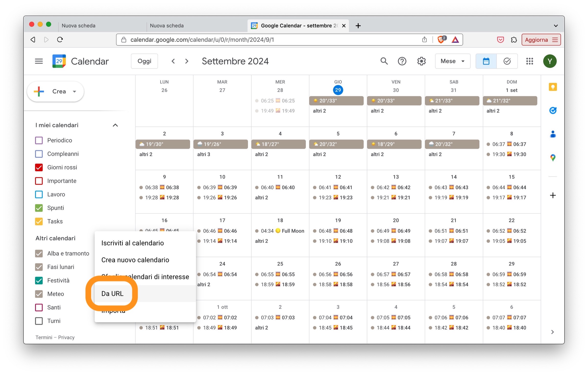The height and width of the screenshot is (375, 588).
Task: Toggle the Festività calendar checkbox
Action: [39, 280]
